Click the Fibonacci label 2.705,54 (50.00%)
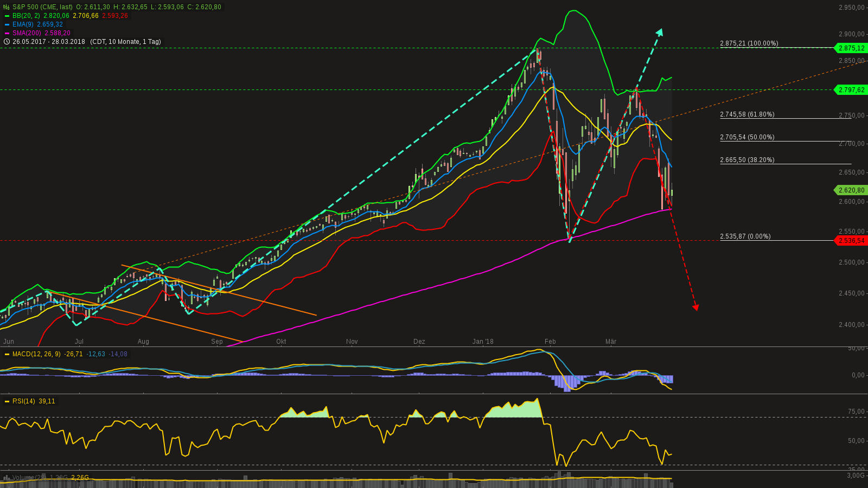 point(747,137)
